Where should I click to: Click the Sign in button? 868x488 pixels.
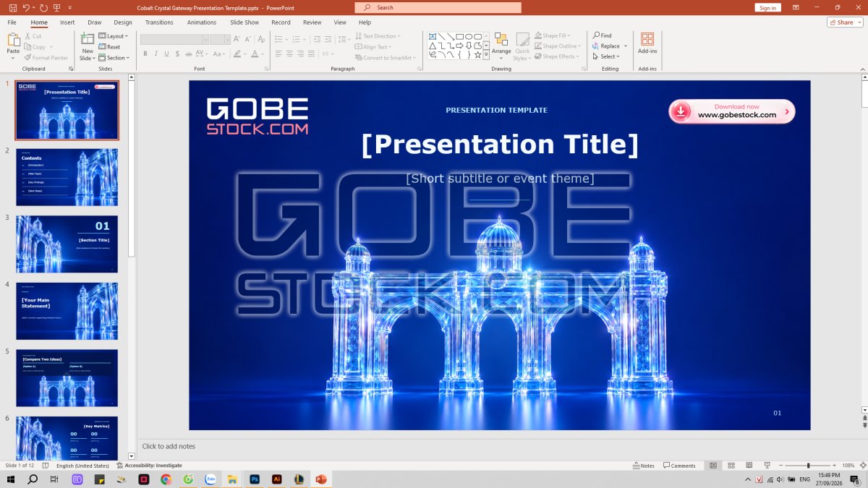click(x=768, y=7)
